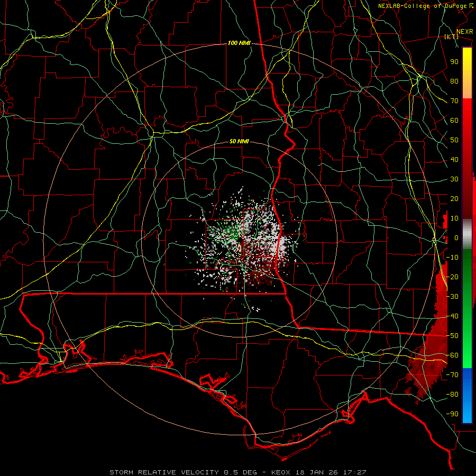Click the 70 value on the velocity scale

454,101
